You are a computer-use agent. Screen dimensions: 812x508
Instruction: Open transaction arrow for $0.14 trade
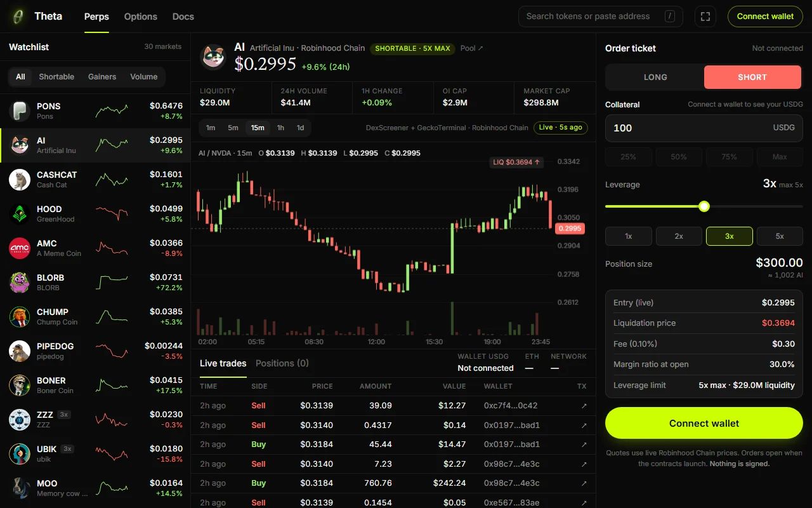click(584, 425)
